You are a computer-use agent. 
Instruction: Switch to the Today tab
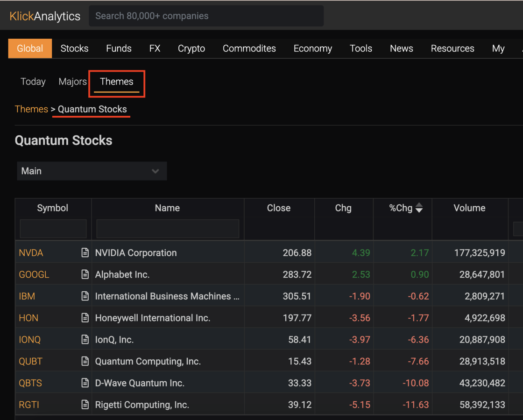coord(33,82)
